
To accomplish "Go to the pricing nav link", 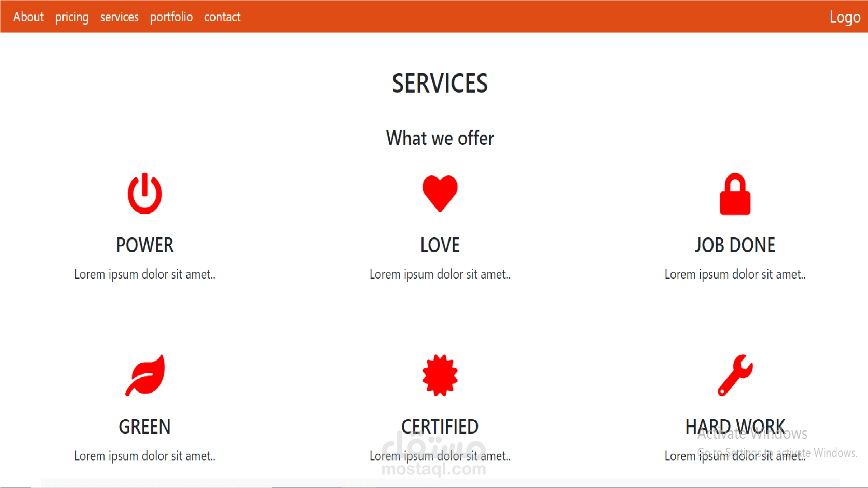I will [72, 17].
